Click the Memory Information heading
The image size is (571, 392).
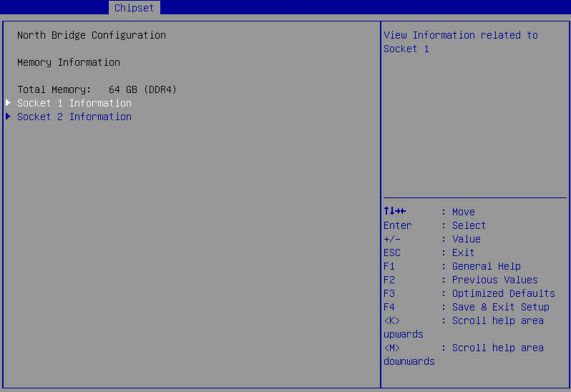pyautogui.click(x=69, y=63)
